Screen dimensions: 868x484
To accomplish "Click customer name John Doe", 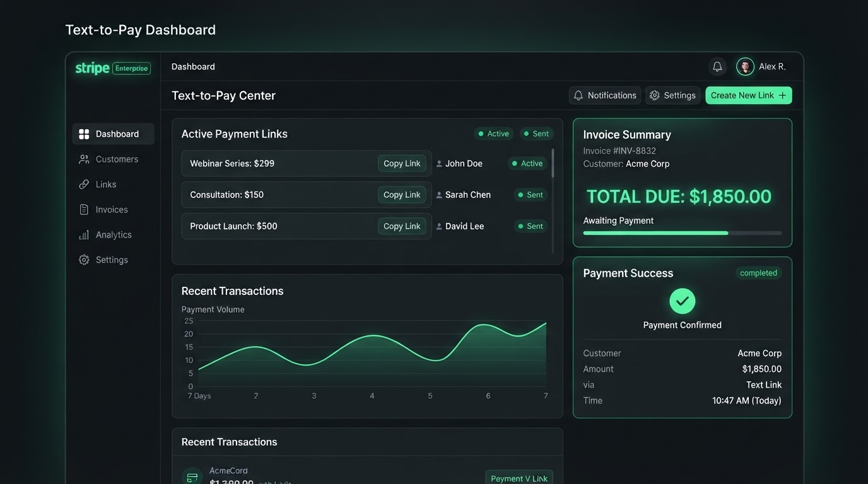I will coord(464,163).
